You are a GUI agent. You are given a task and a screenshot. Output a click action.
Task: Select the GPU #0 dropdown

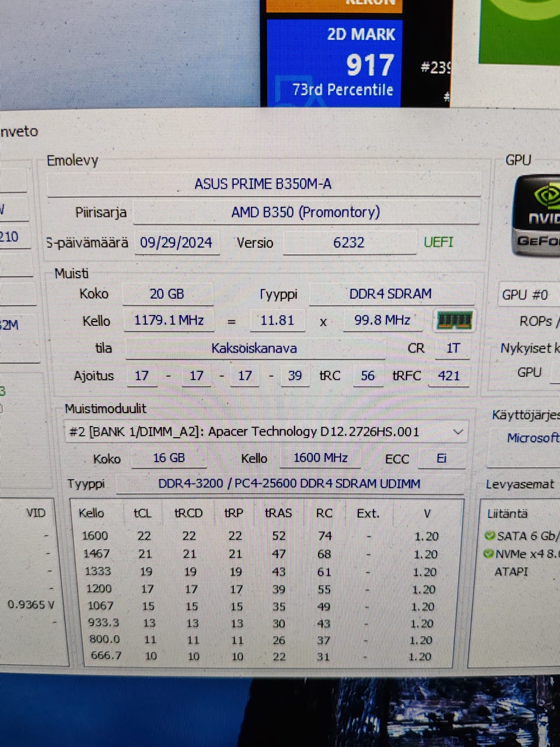coord(529,295)
